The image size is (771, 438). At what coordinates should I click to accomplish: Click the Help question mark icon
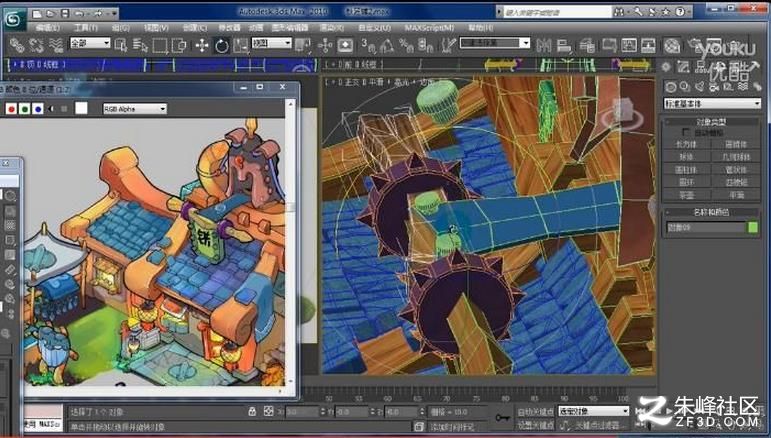click(x=680, y=12)
